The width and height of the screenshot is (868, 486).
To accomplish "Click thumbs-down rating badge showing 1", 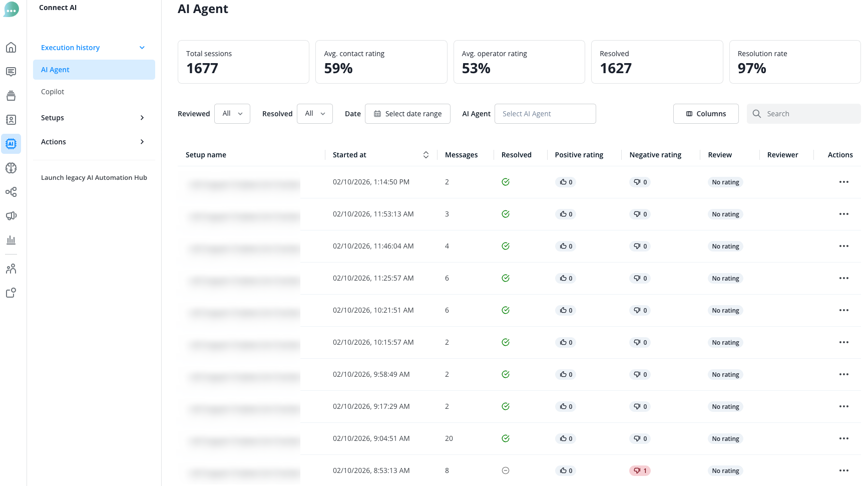I will pos(640,470).
